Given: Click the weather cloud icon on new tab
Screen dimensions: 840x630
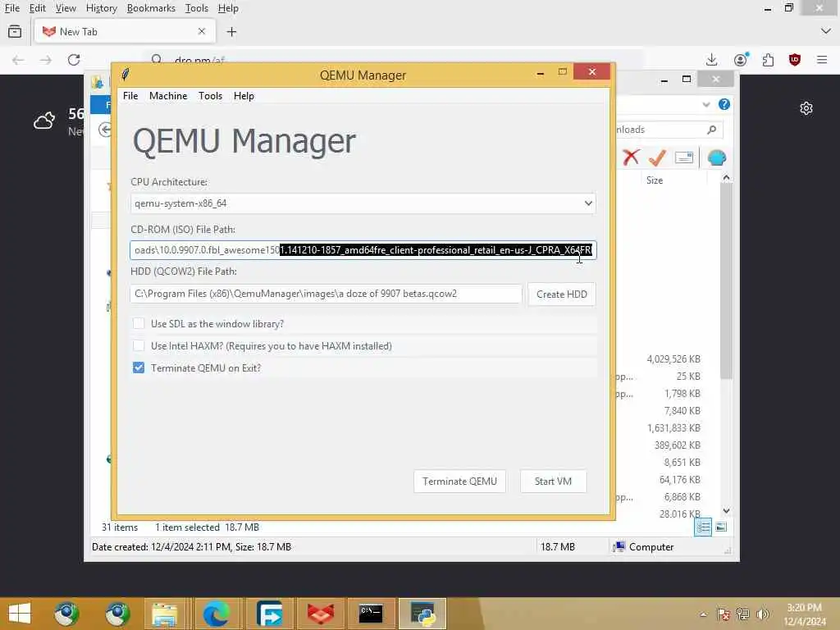Looking at the screenshot, I should click(44, 120).
